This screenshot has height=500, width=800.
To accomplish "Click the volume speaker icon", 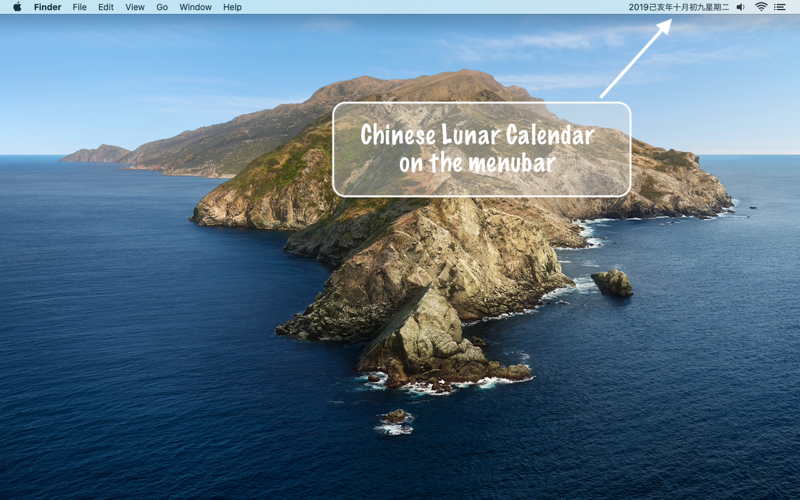I will point(741,7).
